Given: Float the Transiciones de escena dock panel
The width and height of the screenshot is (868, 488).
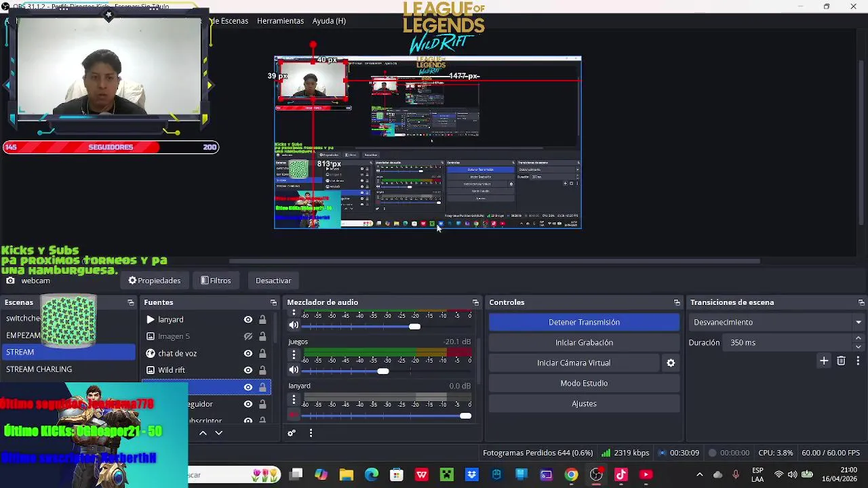Looking at the screenshot, I should (x=861, y=302).
